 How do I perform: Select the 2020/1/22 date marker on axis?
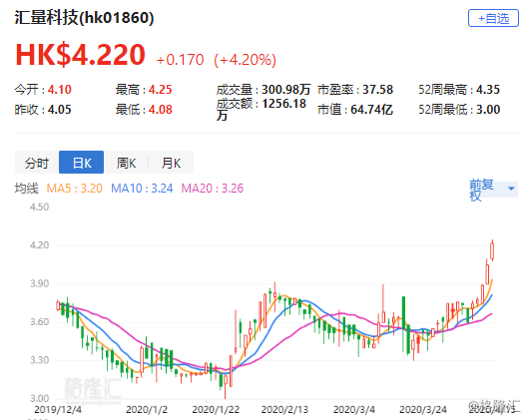click(216, 410)
